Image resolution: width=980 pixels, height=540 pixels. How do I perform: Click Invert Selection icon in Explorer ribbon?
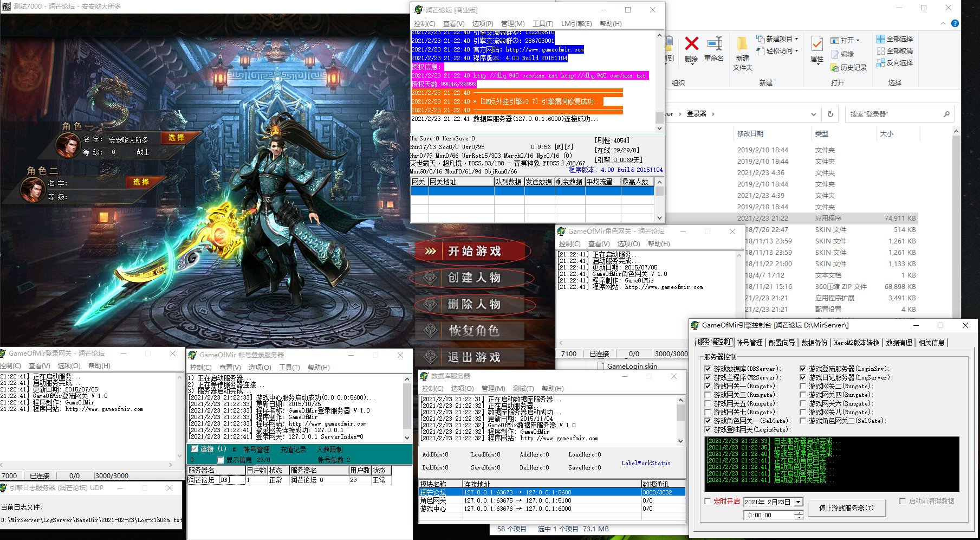(881, 62)
